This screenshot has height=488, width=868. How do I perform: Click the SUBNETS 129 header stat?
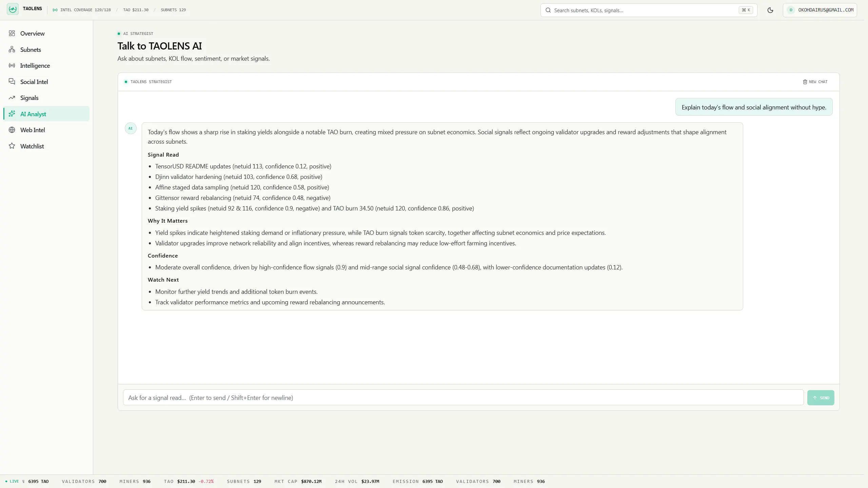pyautogui.click(x=173, y=10)
